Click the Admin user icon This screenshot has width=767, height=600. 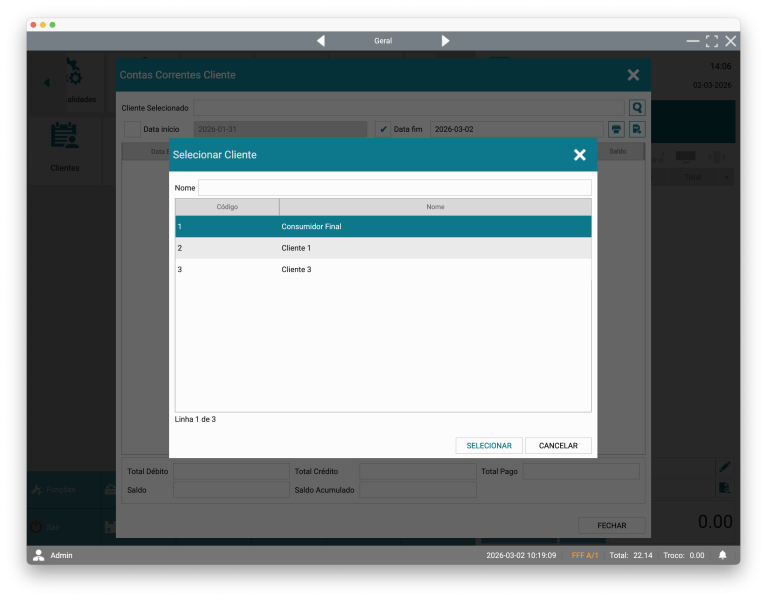39,555
